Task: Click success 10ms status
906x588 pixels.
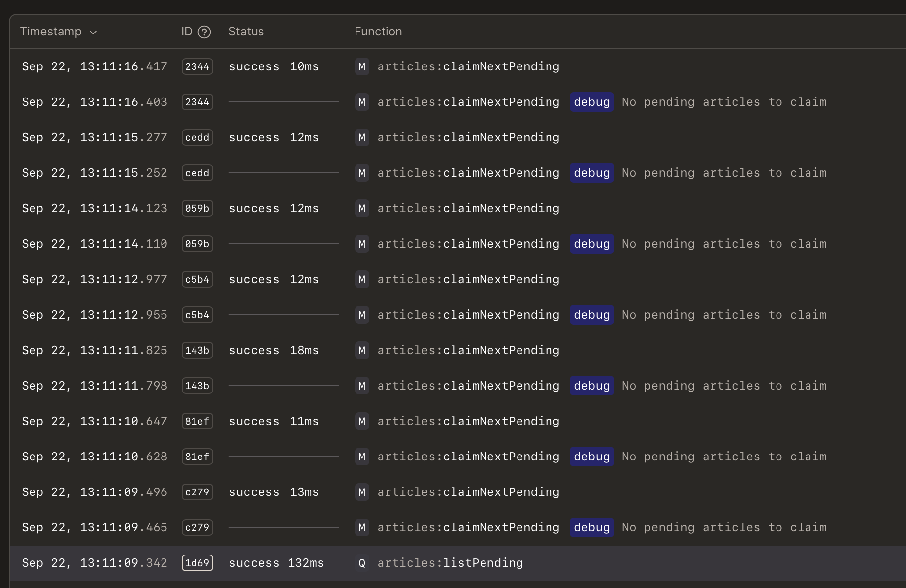Action: [274, 66]
